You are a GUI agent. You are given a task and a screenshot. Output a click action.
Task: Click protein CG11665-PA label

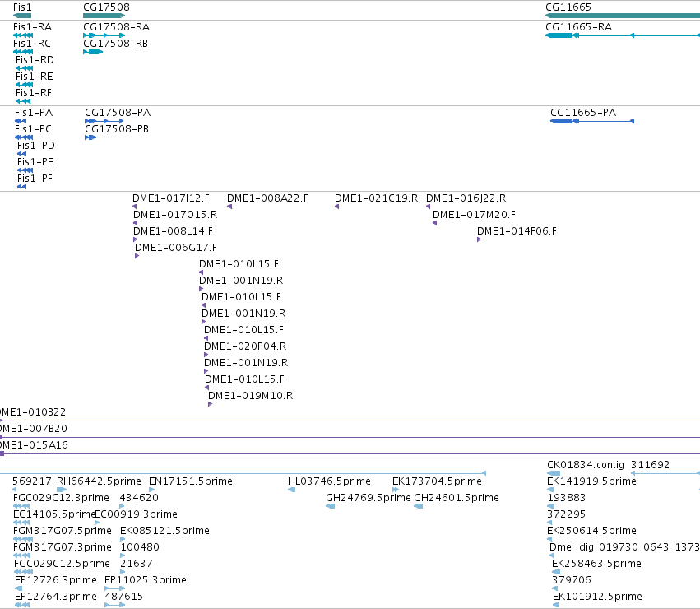pos(583,113)
